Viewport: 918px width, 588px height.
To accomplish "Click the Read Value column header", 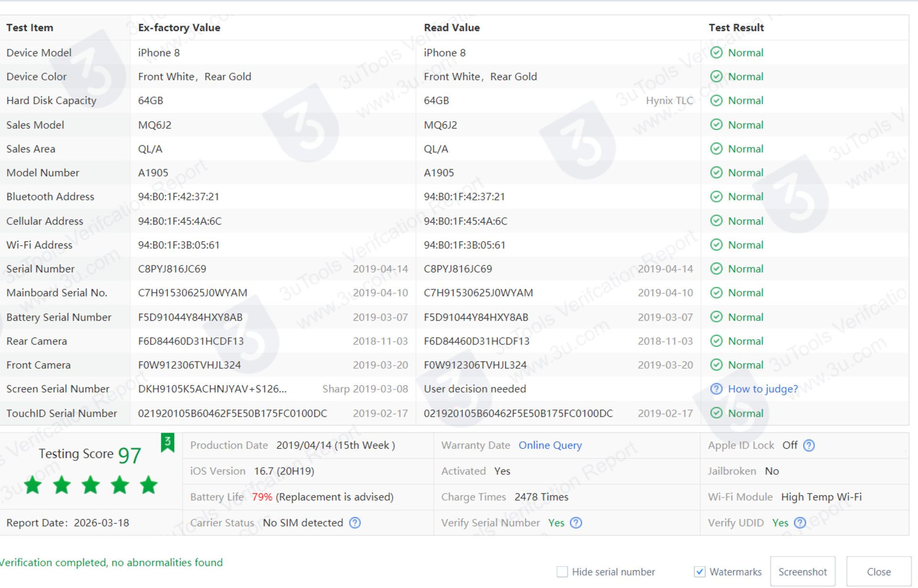I will [452, 28].
